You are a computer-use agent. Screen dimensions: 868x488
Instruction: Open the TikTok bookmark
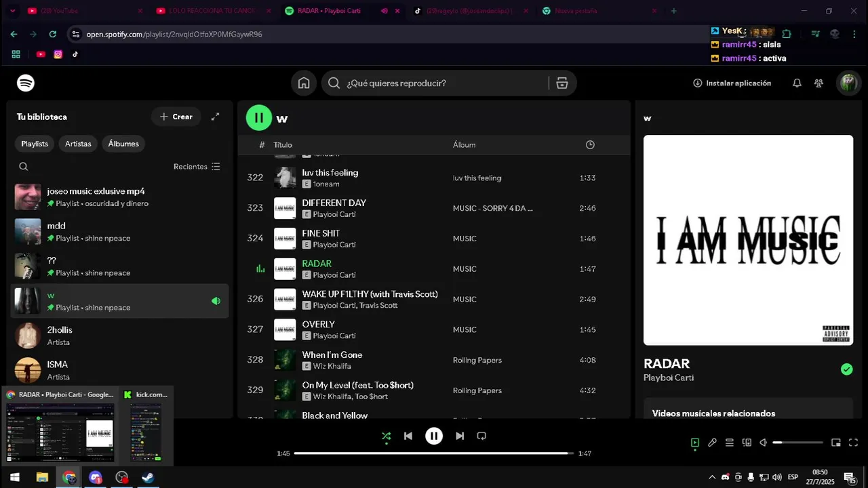tap(75, 54)
